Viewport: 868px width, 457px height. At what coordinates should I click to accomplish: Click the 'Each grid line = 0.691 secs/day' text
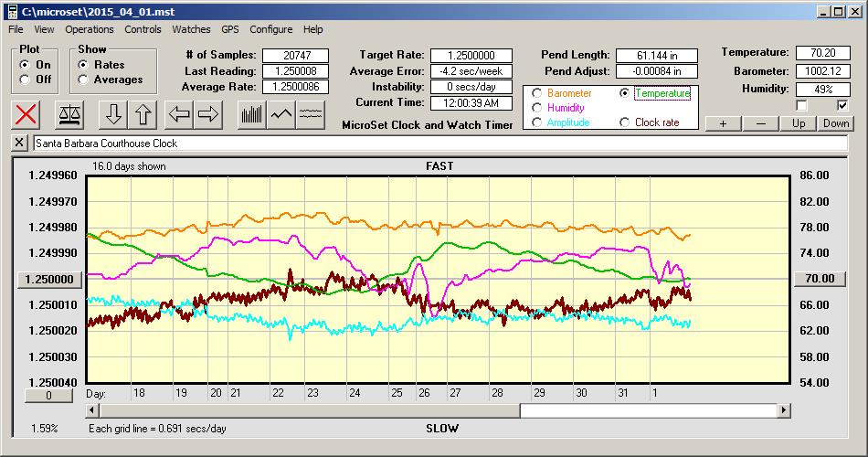coord(157,428)
